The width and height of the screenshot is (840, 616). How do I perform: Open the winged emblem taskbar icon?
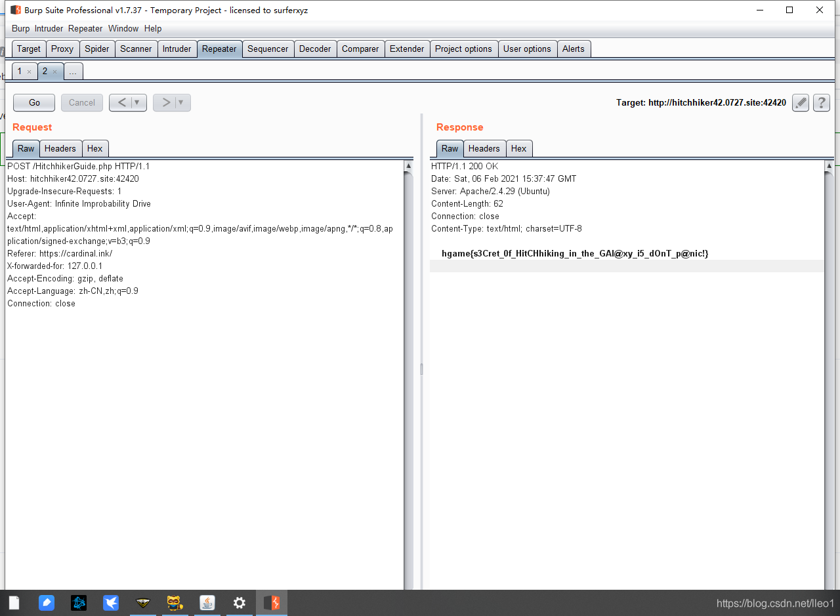143,602
